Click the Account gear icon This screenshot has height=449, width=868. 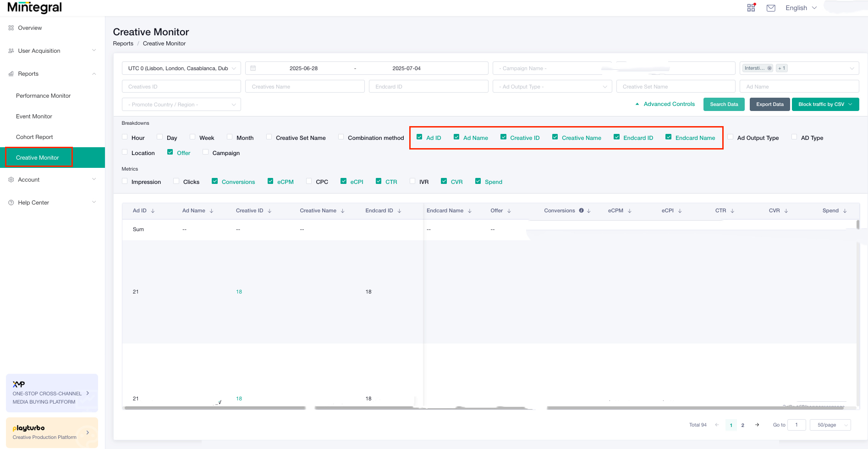click(x=11, y=179)
